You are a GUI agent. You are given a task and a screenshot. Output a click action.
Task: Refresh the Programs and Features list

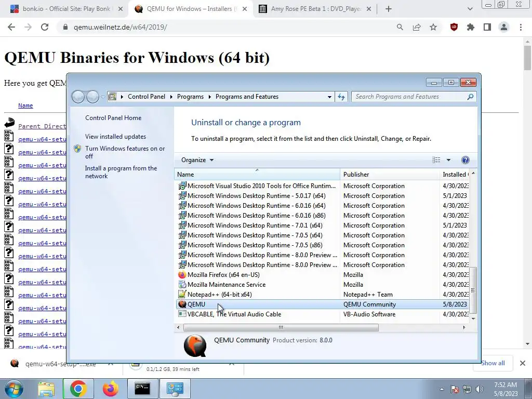[x=341, y=97]
